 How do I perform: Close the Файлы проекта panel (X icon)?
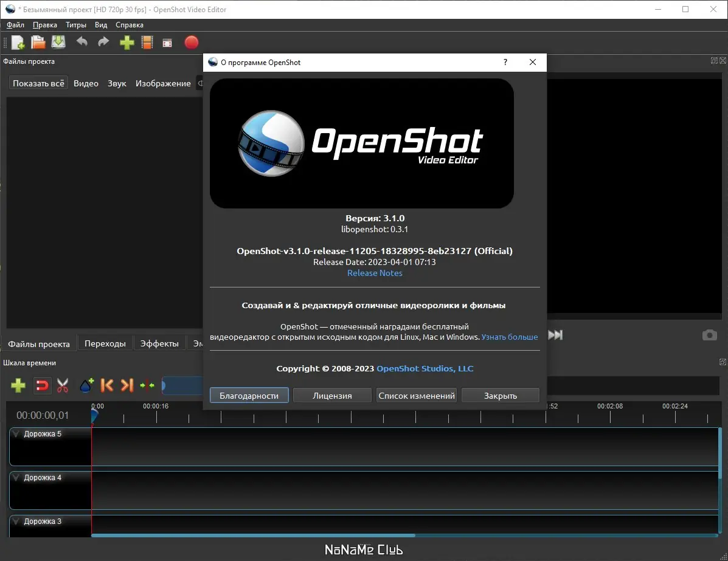723,61
